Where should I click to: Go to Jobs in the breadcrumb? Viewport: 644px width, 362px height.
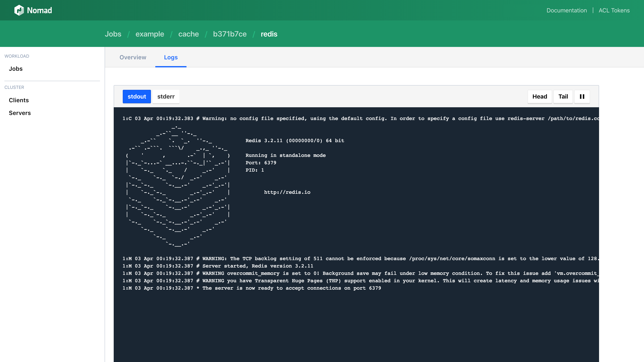pyautogui.click(x=113, y=34)
